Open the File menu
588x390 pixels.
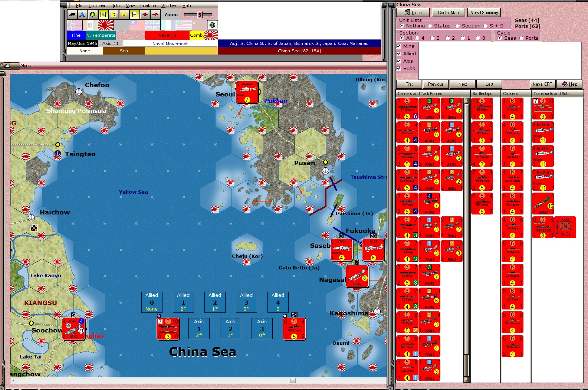79,6
